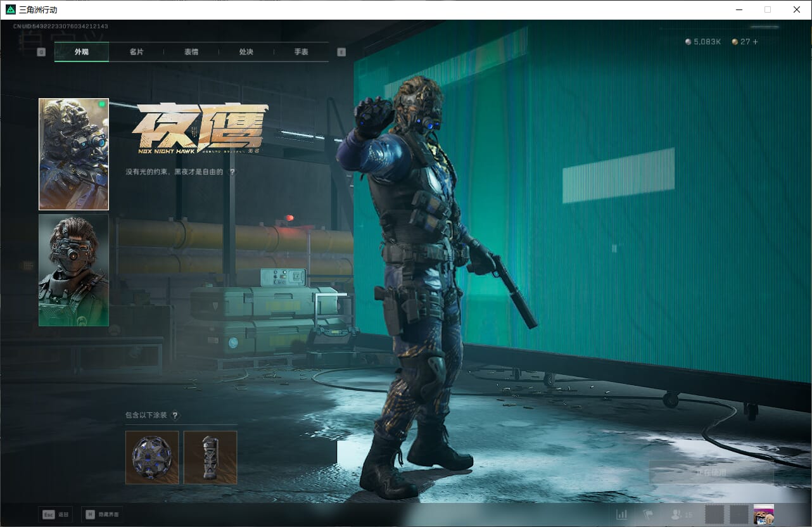The height and width of the screenshot is (527, 812).
Task: Click the help icon next to 包含以下涂装
Action: point(175,416)
